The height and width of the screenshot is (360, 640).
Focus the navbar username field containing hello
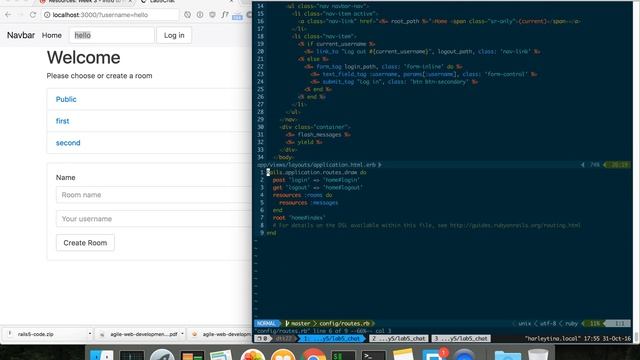[112, 36]
